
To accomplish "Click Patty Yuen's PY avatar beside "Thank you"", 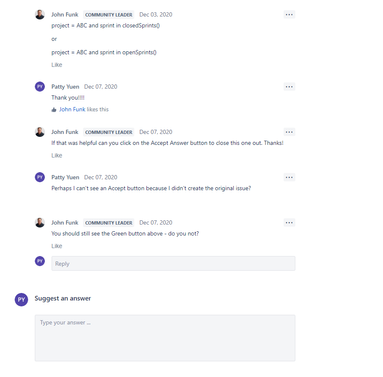I will 40,87.
